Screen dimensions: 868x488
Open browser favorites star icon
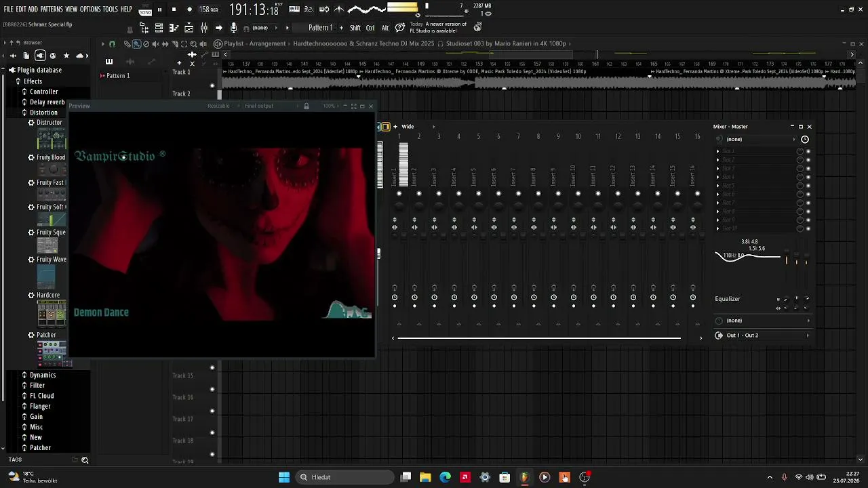pos(66,56)
